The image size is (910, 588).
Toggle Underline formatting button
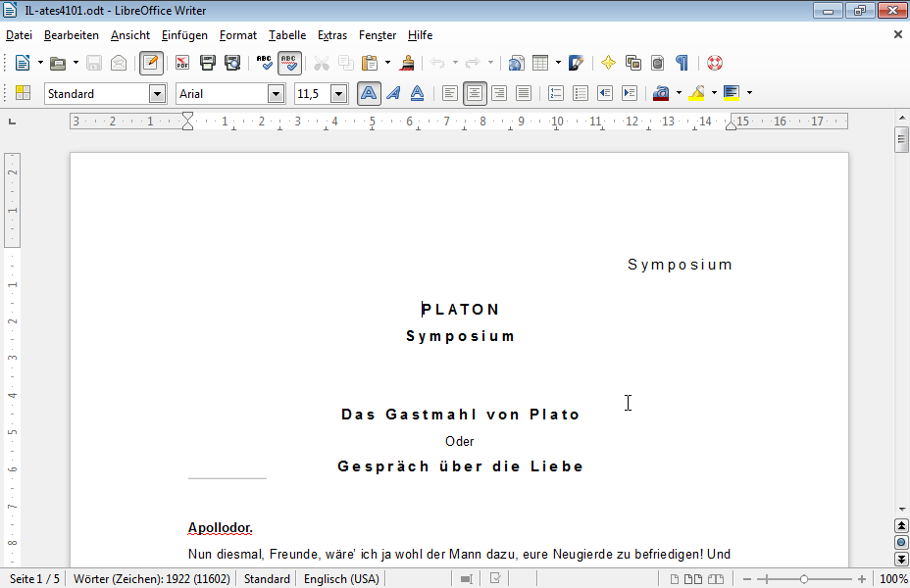pyautogui.click(x=418, y=93)
